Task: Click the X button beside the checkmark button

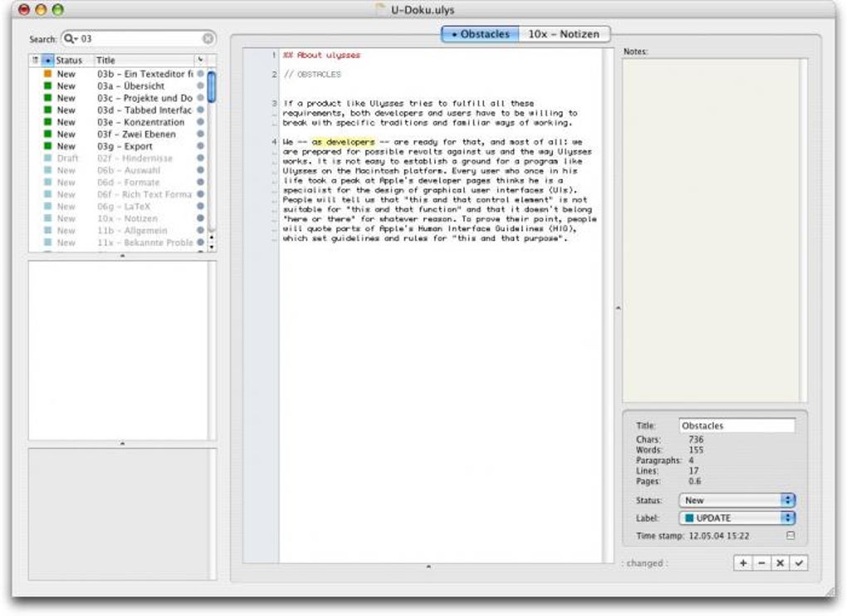Action: coord(780,563)
